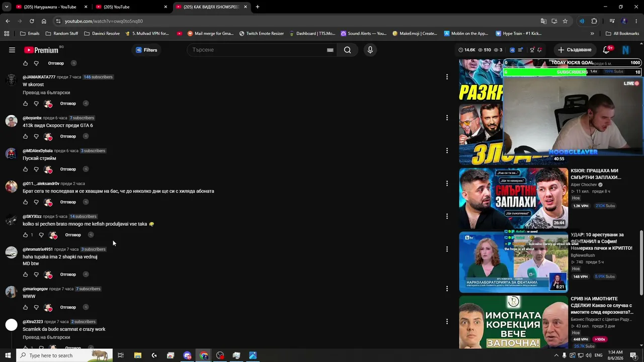644x362 pixels.
Task: Toggle creator heart on @mariogegov comment
Action: tap(48, 307)
